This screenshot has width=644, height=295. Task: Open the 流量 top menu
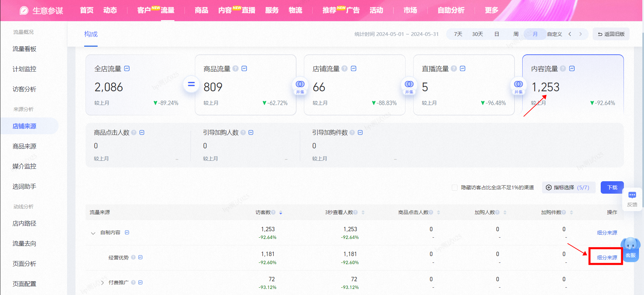click(x=167, y=10)
